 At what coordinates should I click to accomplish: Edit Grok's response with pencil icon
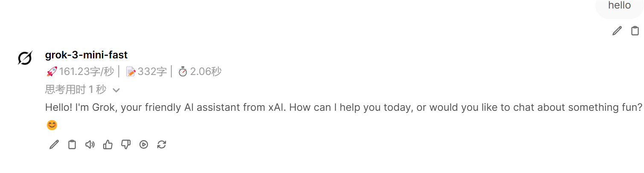pyautogui.click(x=54, y=145)
